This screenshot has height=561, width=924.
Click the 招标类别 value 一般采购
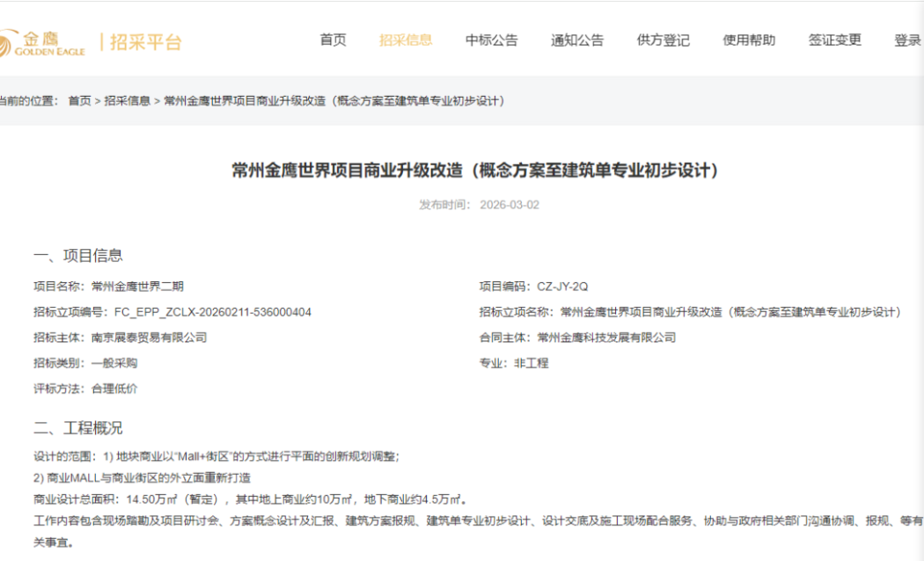114,363
